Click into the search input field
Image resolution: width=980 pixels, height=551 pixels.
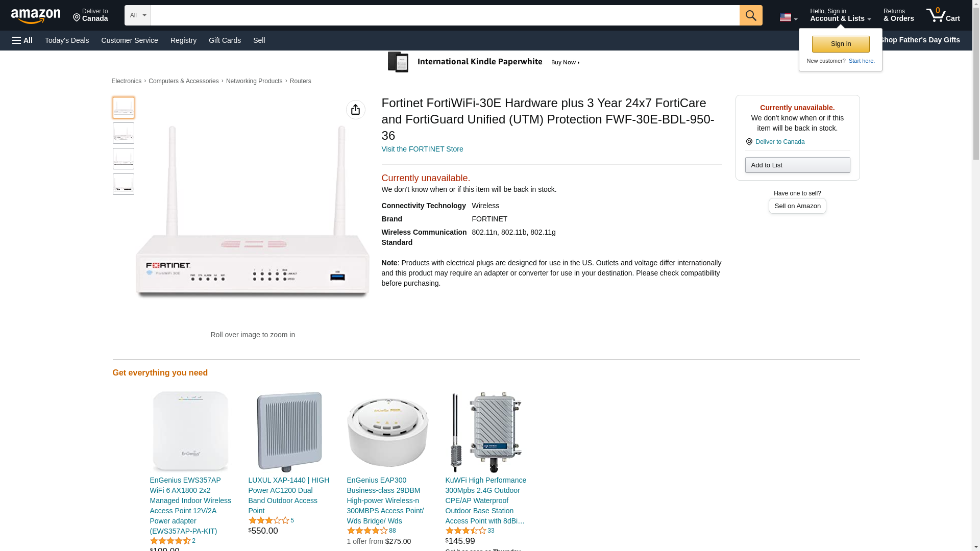point(445,15)
